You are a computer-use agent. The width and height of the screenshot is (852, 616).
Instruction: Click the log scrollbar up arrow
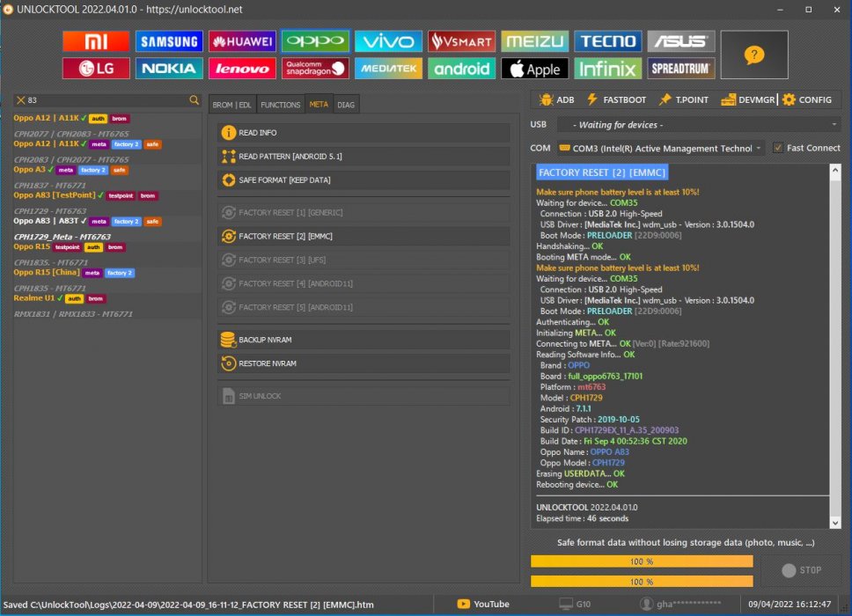tap(835, 171)
